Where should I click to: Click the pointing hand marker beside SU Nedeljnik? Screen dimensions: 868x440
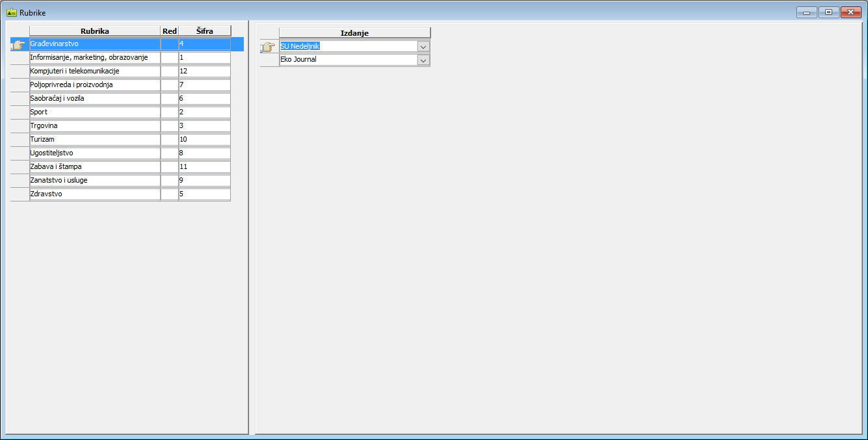269,47
